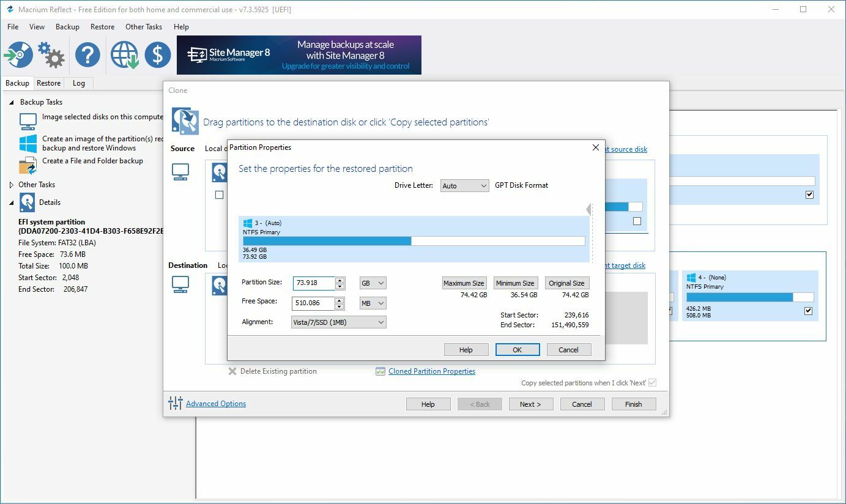
Task: Click the Minimum Size button
Action: pyautogui.click(x=515, y=283)
